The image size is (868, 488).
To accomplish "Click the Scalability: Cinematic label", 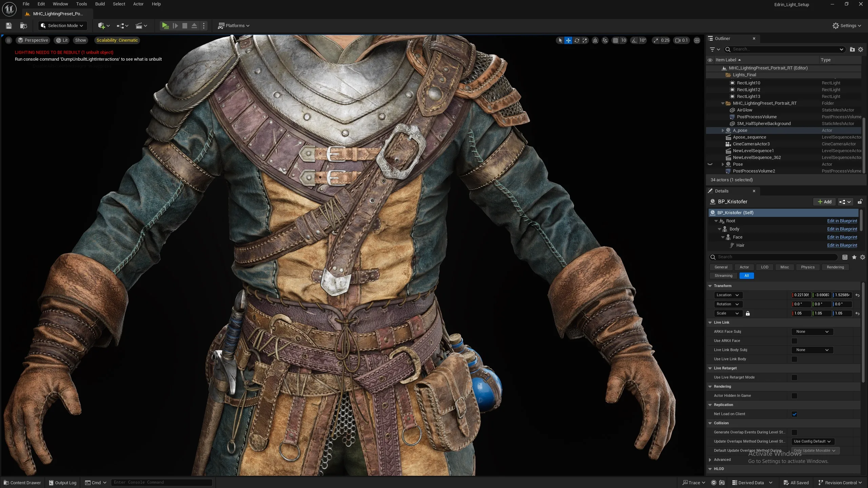I will 117,40.
